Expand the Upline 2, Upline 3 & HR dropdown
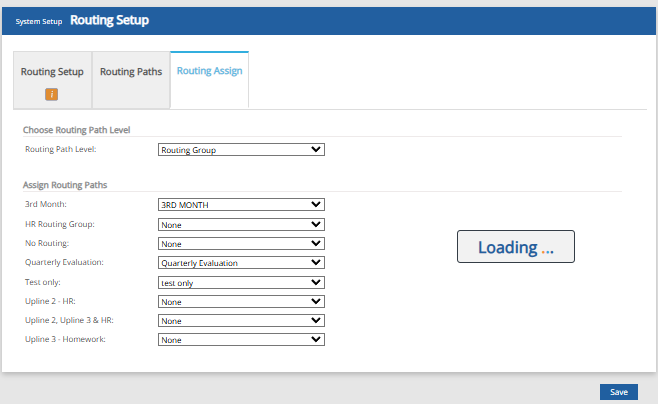Image resolution: width=658 pixels, height=404 pixels. pos(241,320)
